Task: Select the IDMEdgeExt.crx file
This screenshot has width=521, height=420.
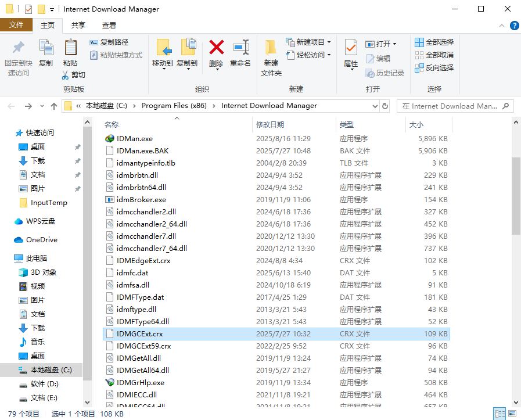Action: 276,260
